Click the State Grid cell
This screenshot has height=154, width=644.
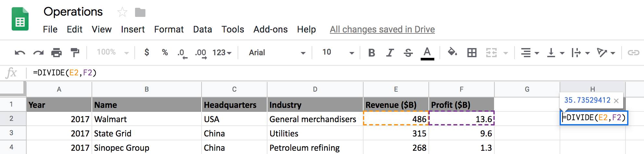click(x=147, y=133)
